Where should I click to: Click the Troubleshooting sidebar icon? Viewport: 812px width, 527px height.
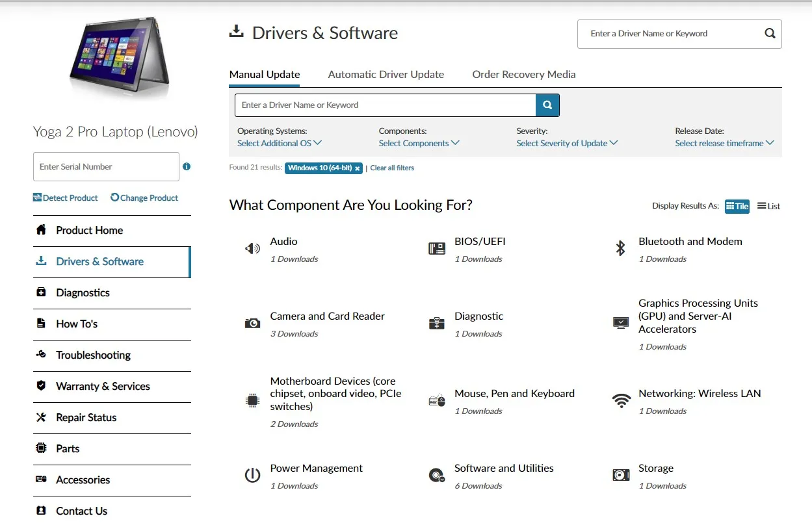coord(42,355)
